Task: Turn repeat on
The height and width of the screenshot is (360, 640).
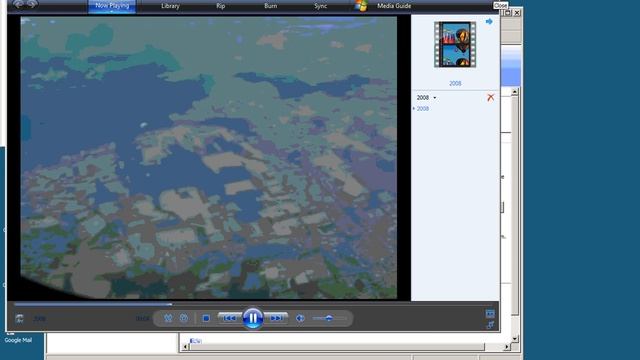Action: [184, 318]
